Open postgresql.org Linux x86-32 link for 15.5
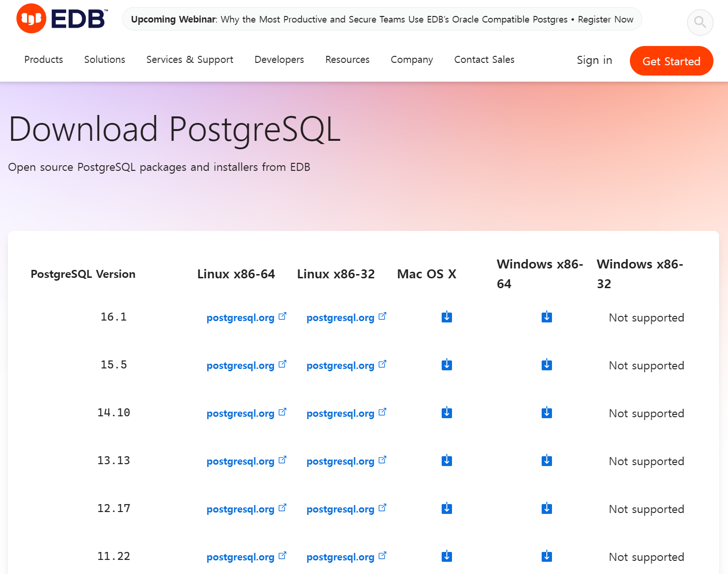 coord(346,366)
